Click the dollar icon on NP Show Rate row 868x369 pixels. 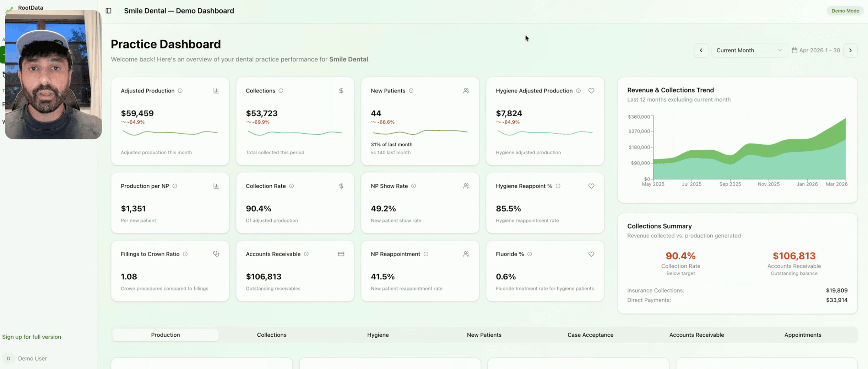coord(341,186)
